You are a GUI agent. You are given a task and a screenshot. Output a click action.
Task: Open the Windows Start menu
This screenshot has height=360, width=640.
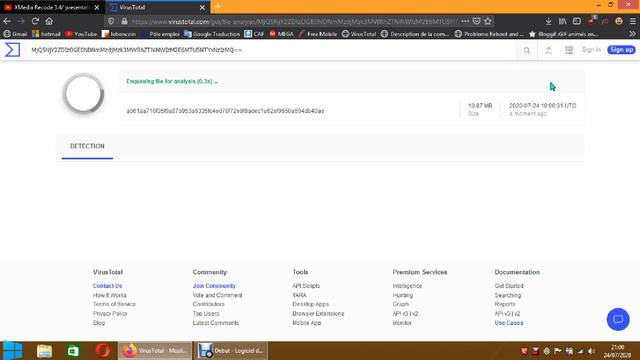coord(13,351)
